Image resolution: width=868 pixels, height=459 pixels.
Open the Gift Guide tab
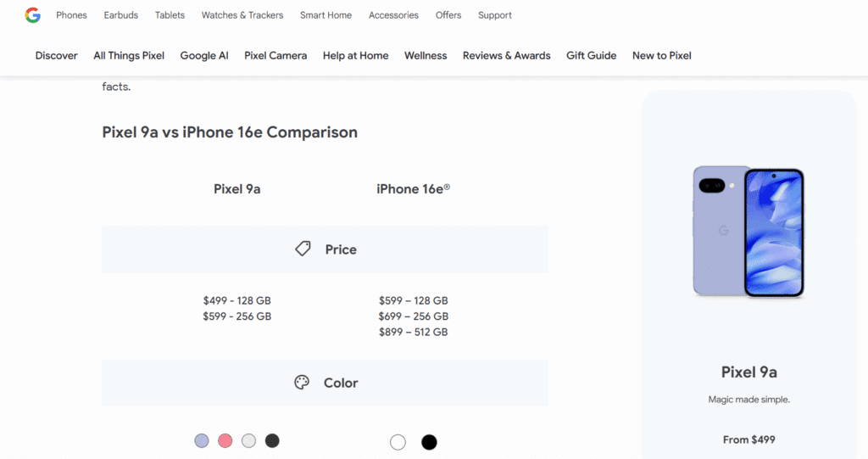coord(591,56)
